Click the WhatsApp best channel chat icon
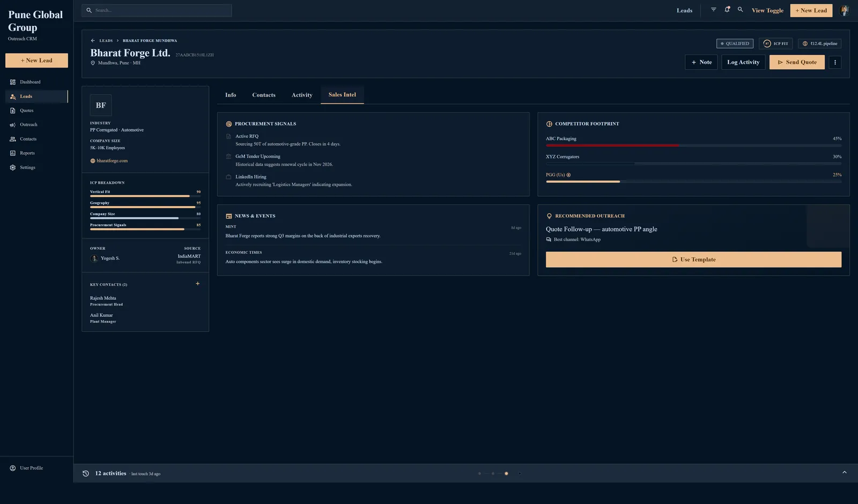The image size is (858, 504). 549,240
